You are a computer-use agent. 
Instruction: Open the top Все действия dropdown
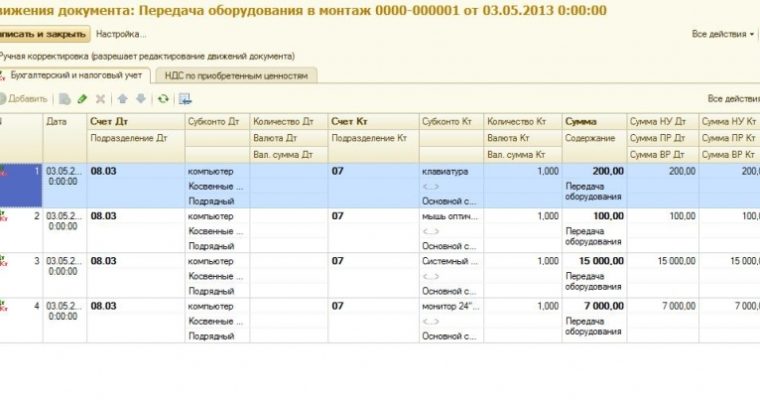[x=723, y=34]
